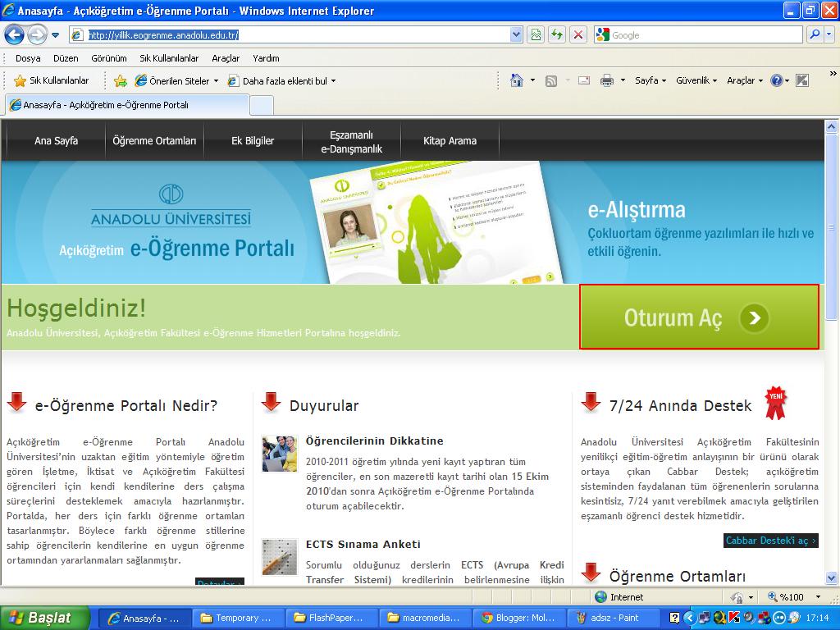Click the browser Forward arrow button
The image size is (840, 630).
(37, 35)
